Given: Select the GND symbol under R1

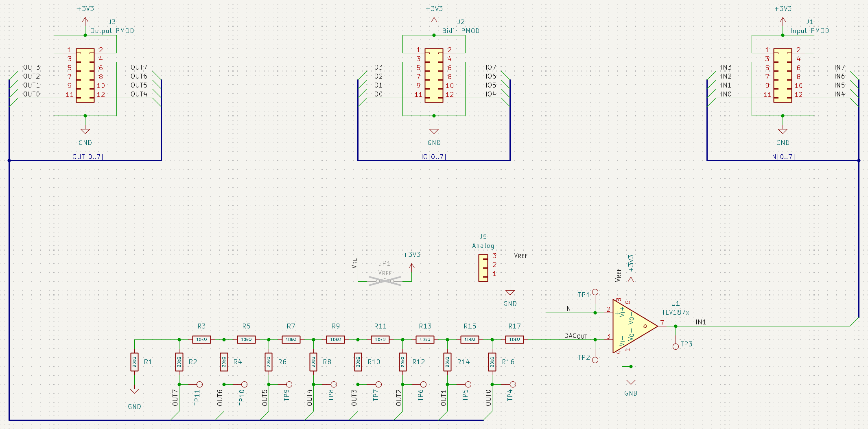Looking at the screenshot, I should coord(134,391).
